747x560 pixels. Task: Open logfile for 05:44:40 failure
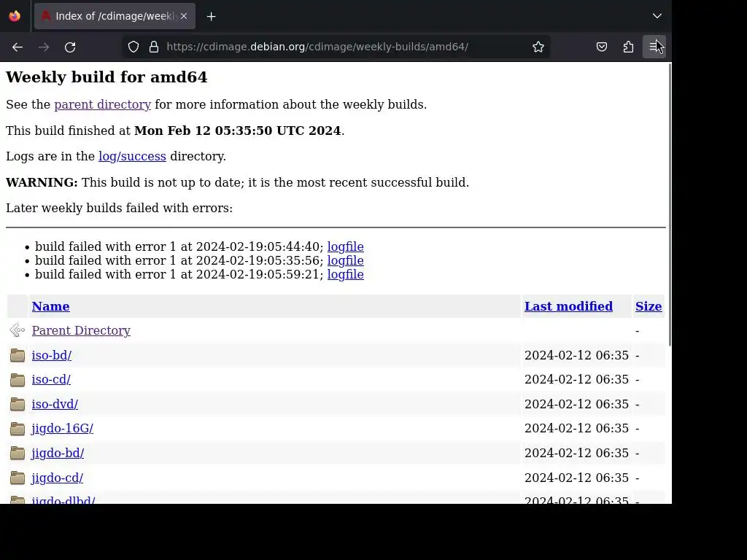coord(345,246)
